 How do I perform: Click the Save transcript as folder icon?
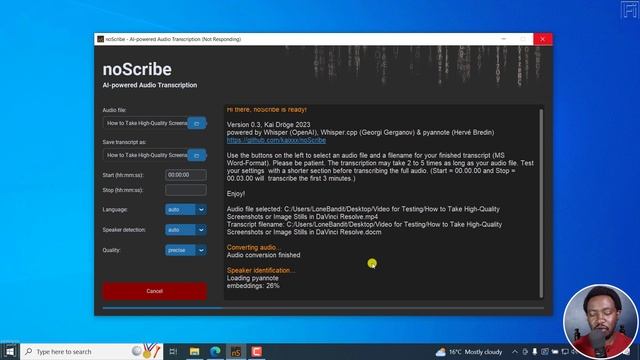pos(197,156)
